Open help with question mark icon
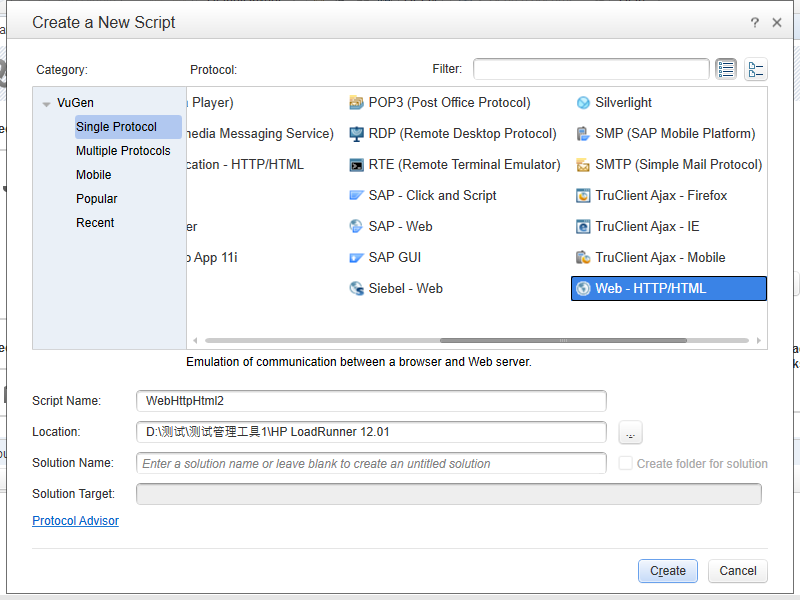This screenshot has width=800, height=600. [755, 22]
